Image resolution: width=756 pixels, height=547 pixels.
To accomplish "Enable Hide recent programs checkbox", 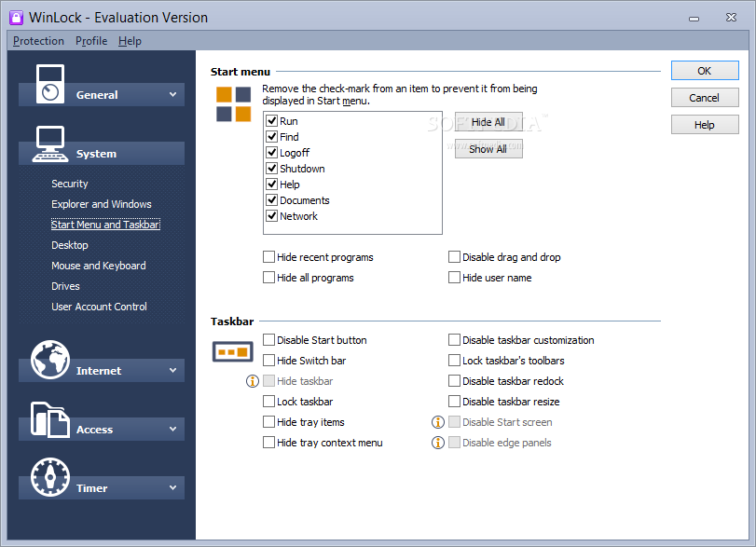I will coord(268,257).
